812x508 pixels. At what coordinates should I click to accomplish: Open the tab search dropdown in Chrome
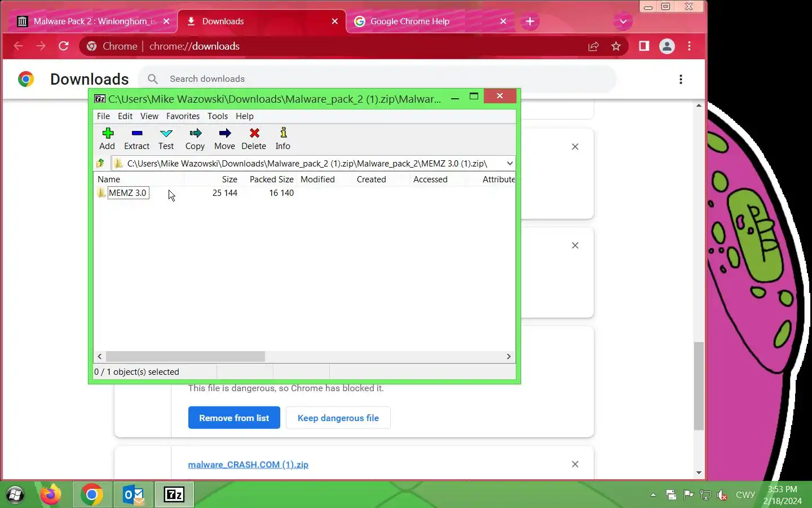click(623, 21)
